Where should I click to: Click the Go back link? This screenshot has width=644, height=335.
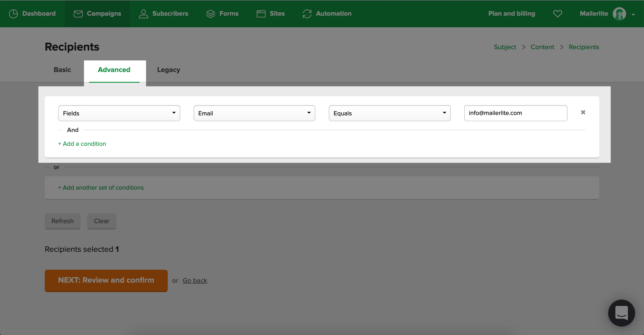[195, 280]
